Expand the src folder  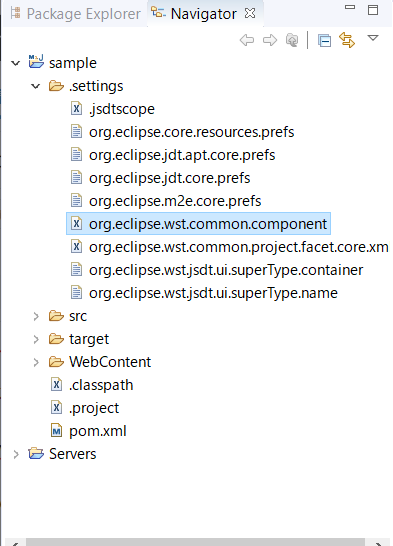pyautogui.click(x=36, y=316)
